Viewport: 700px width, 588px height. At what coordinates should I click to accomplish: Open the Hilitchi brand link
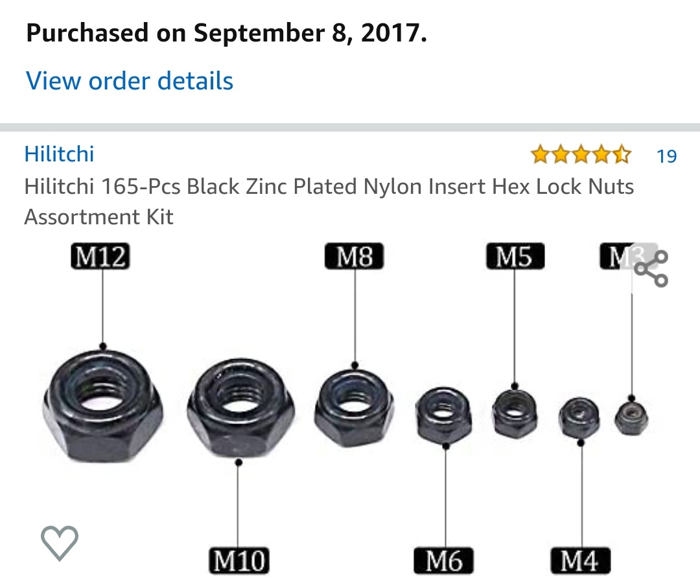59,154
